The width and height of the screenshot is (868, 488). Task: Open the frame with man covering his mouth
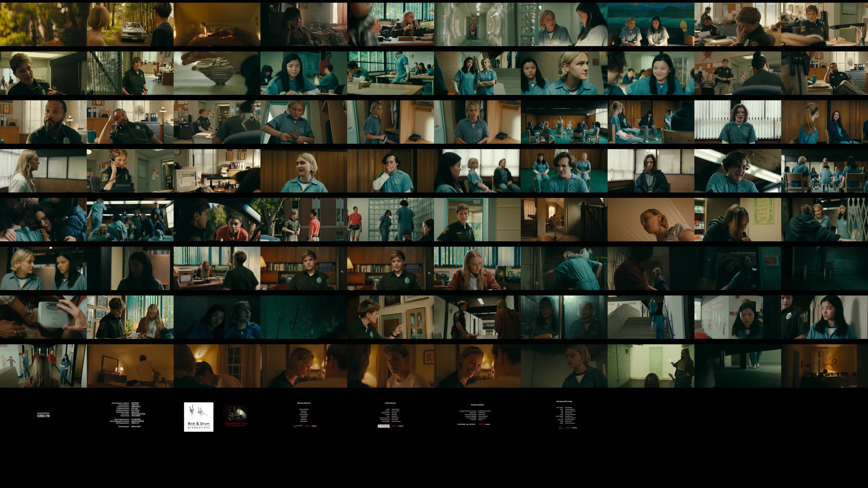[x=391, y=171]
